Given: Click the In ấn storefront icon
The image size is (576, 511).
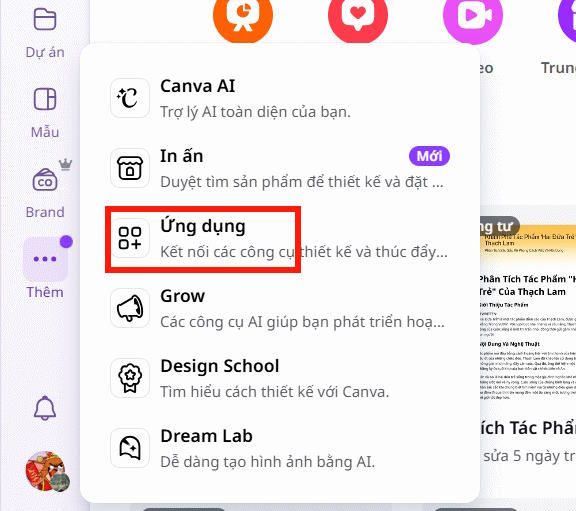Looking at the screenshot, I should [130, 168].
